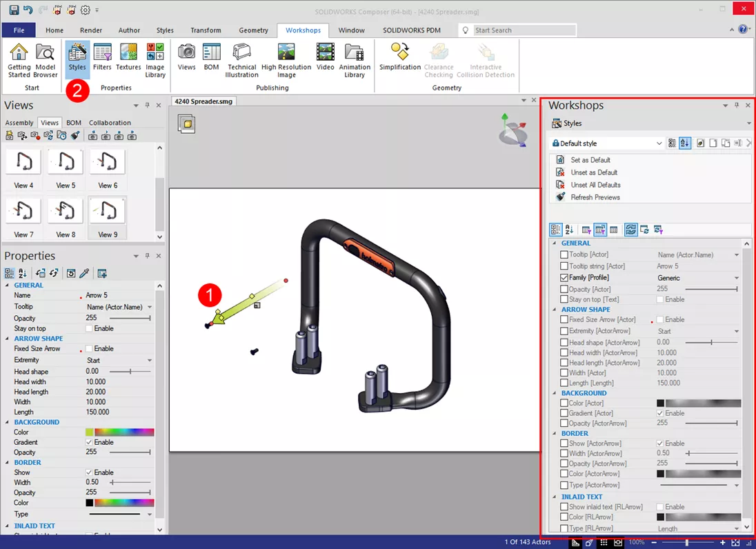Screen dimensions: 756x549
Task: Click the alphabetical sort icon in the Properties toolbar
Action: point(23,273)
